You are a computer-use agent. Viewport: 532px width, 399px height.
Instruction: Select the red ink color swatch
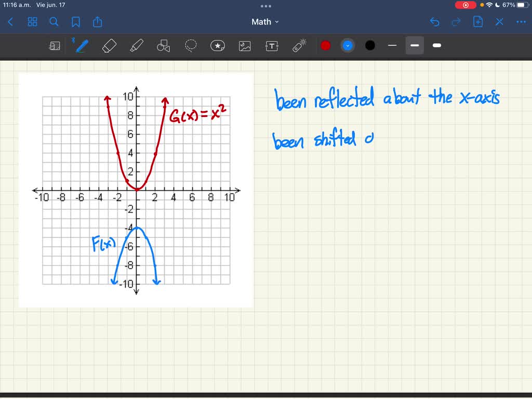(325, 46)
